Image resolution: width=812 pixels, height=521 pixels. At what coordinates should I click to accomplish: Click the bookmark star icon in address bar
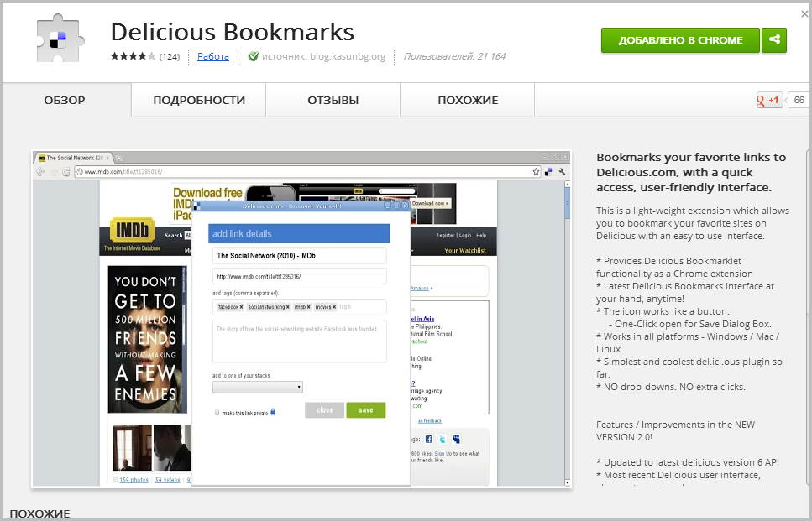click(x=536, y=172)
